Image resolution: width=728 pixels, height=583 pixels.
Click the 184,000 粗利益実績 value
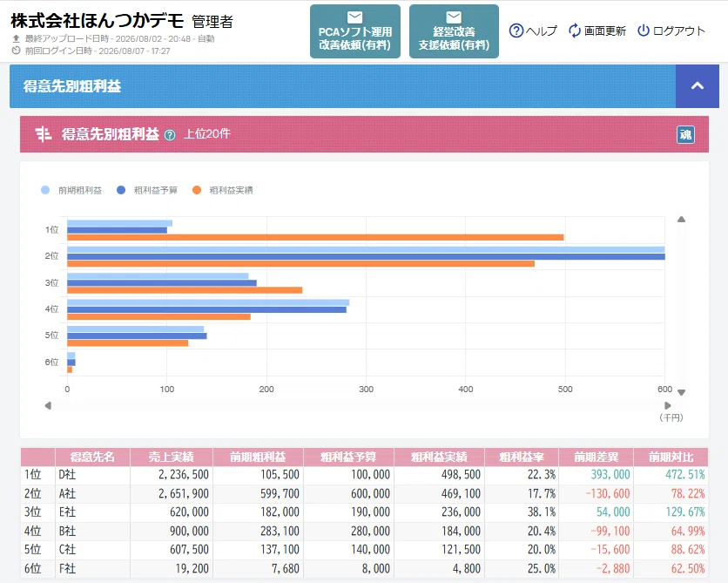461,531
